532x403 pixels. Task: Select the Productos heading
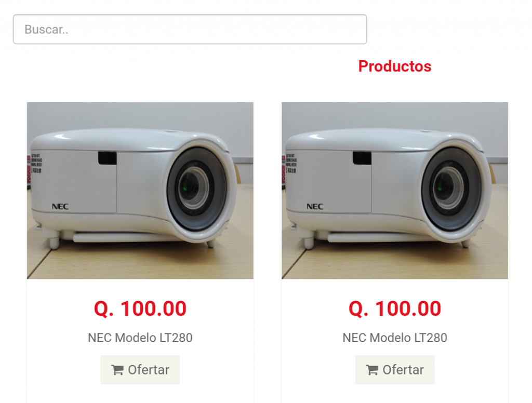click(x=395, y=66)
